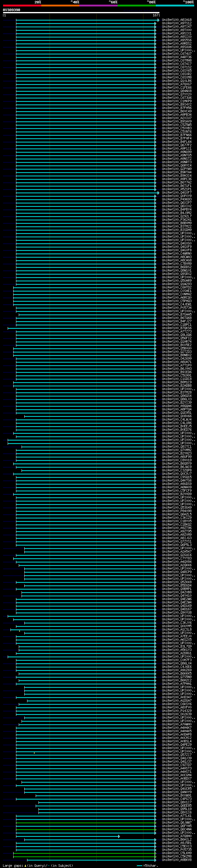Open hit UniRef100_C8V019

click(x=176, y=460)
